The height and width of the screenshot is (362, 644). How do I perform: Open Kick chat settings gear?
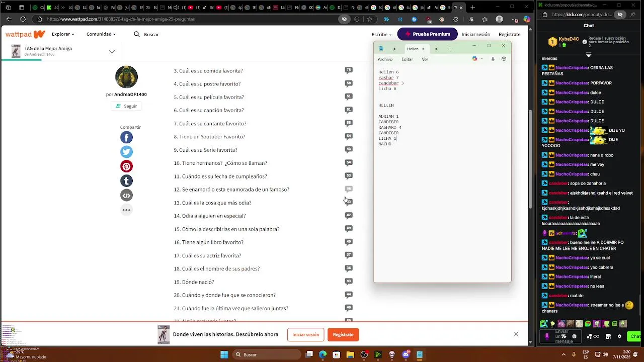coord(619,336)
